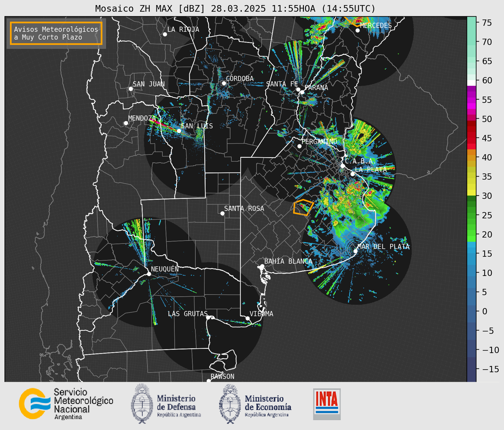The height and width of the screenshot is (430, 504).
Task: Click the LA RIOJA city marker dot
Action: 165,34
